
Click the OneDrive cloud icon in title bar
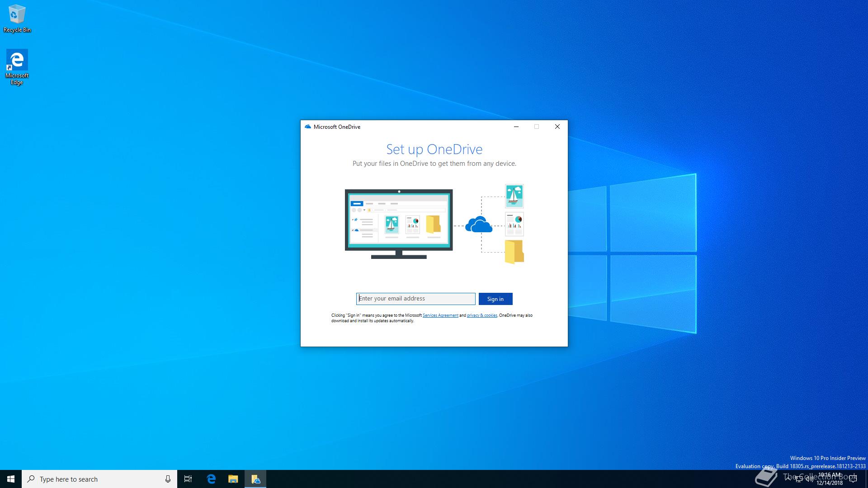(308, 127)
